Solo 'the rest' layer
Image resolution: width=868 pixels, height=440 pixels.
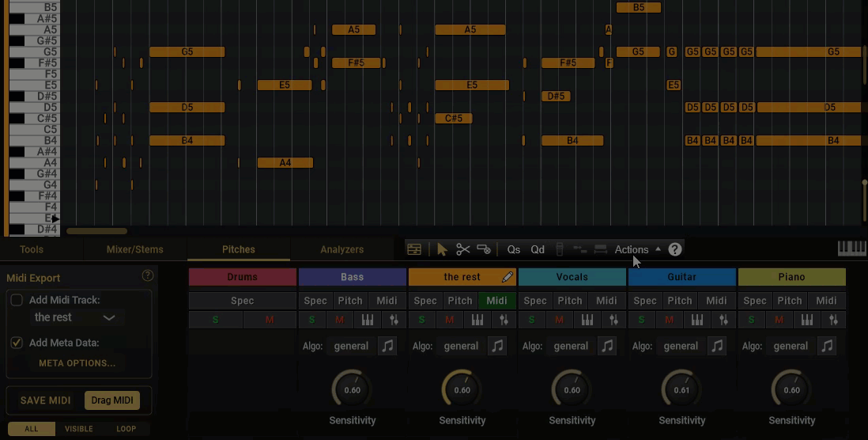[x=422, y=320]
